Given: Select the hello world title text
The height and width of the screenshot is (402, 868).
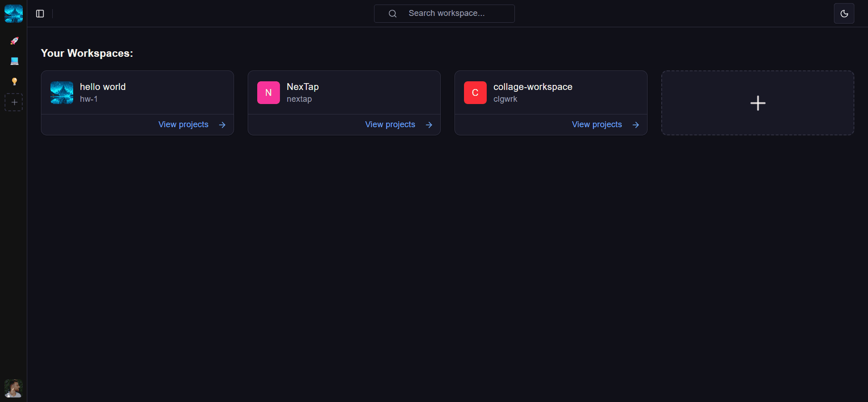Looking at the screenshot, I should 103,87.
